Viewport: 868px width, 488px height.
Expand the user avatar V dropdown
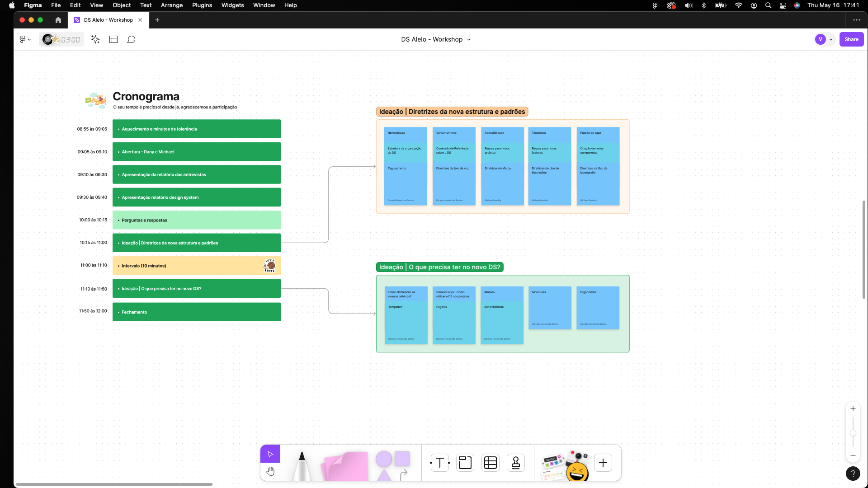(x=830, y=39)
